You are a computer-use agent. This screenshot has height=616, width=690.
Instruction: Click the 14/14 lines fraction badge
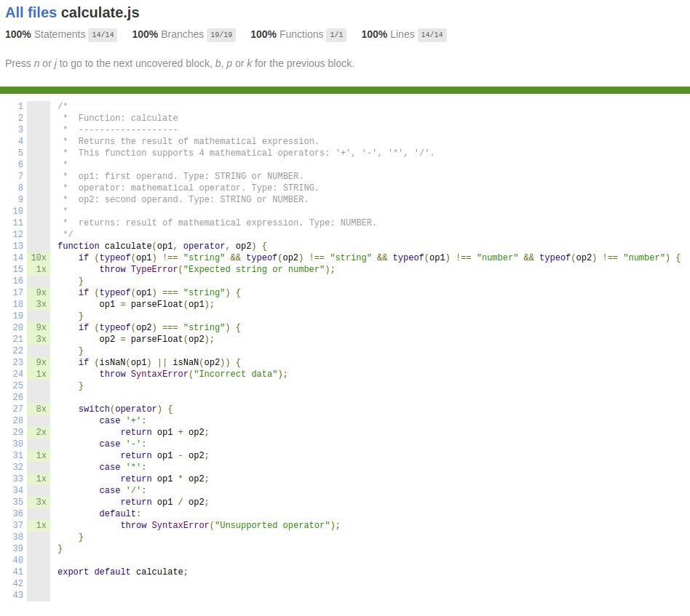click(x=432, y=35)
